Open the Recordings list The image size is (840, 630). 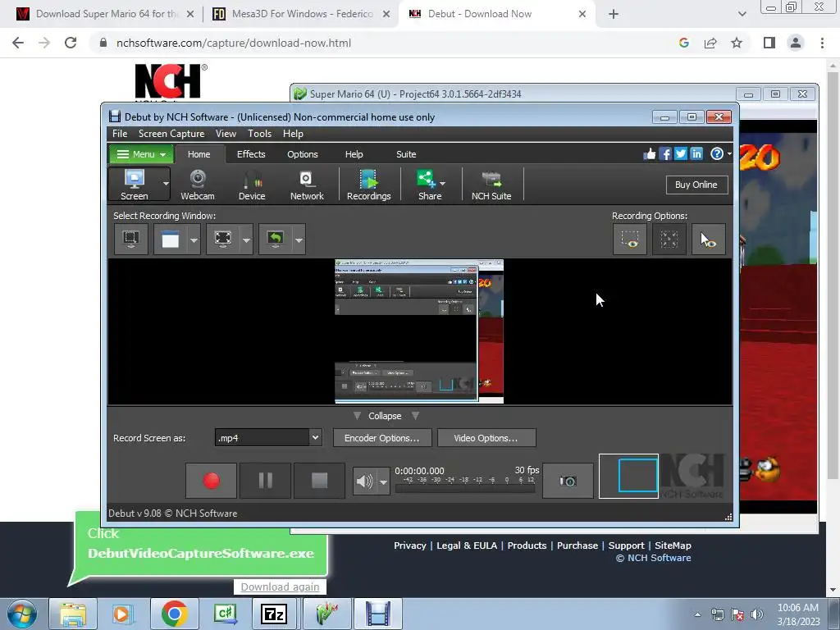pyautogui.click(x=368, y=185)
